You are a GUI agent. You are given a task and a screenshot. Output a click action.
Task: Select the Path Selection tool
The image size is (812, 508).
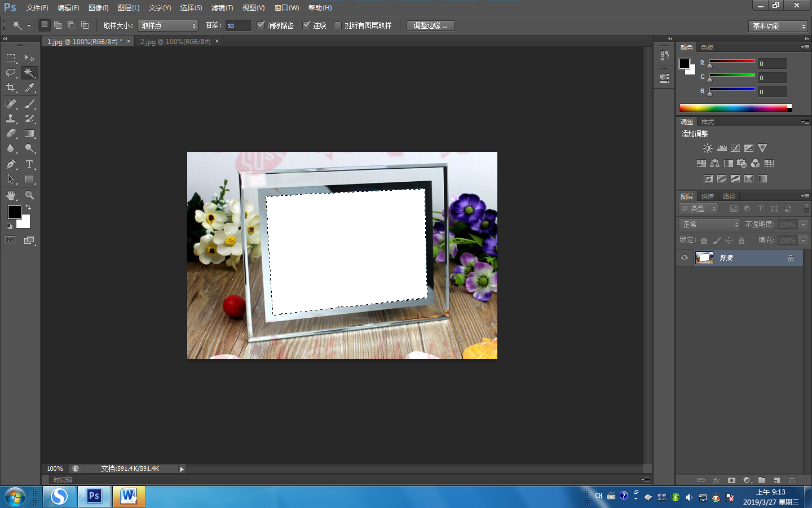[x=11, y=179]
